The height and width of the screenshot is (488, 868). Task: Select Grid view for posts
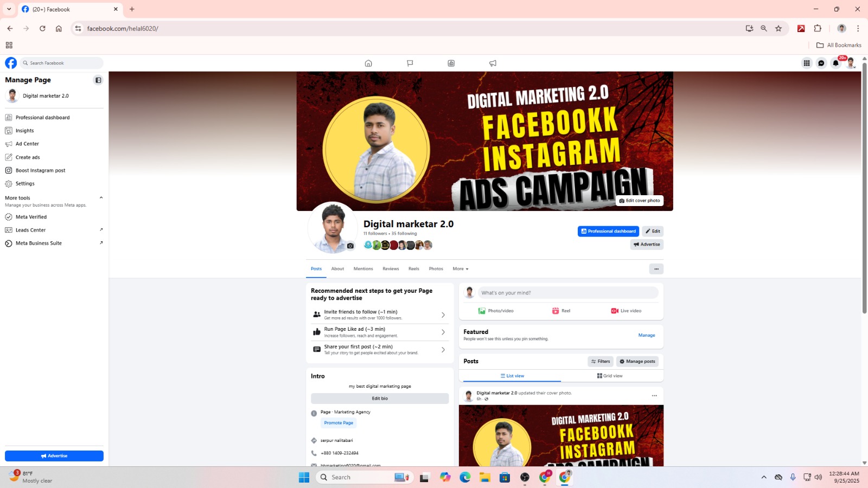[610, 376]
